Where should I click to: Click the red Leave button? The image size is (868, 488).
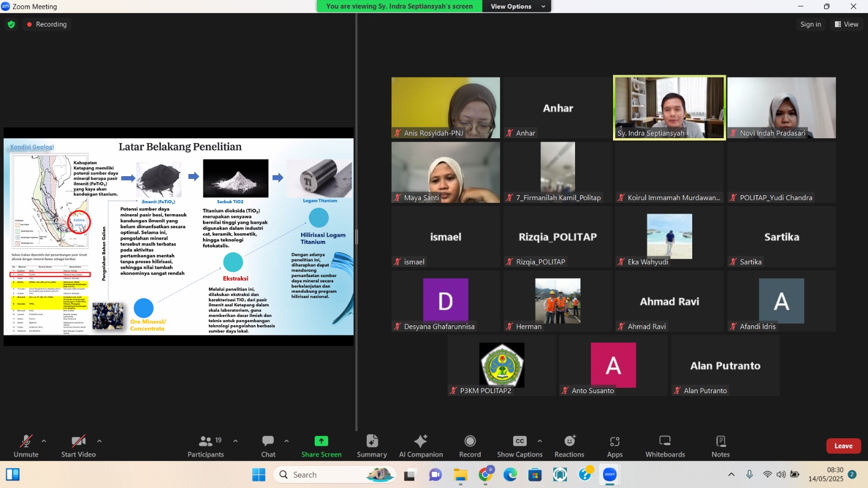[843, 446]
